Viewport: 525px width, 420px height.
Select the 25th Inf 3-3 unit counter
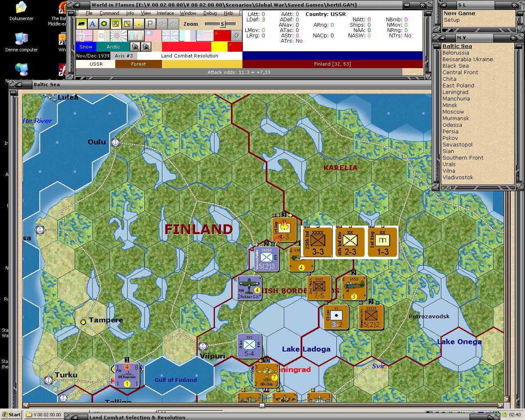tap(317, 242)
